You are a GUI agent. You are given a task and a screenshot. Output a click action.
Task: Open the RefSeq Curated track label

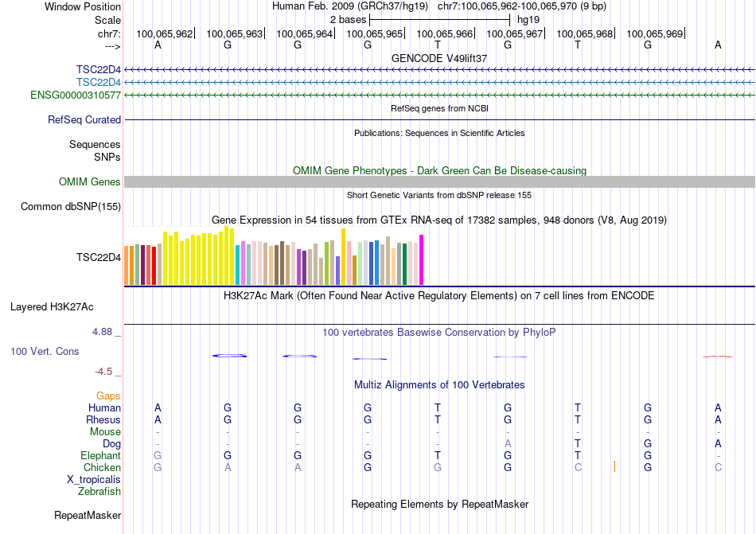coord(84,119)
